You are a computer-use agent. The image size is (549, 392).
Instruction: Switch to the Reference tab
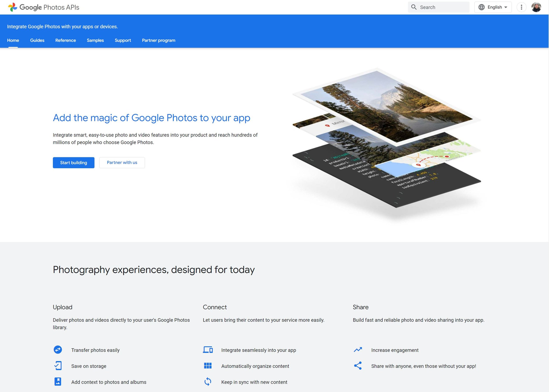(66, 40)
